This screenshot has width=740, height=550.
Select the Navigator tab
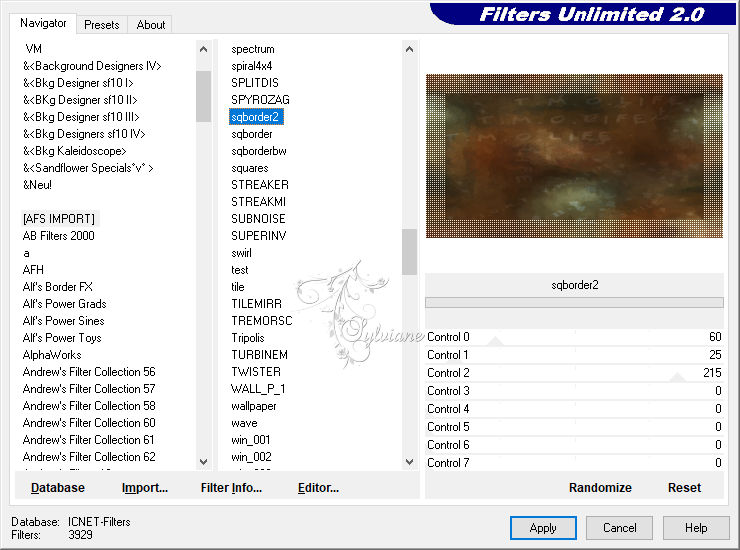(43, 23)
